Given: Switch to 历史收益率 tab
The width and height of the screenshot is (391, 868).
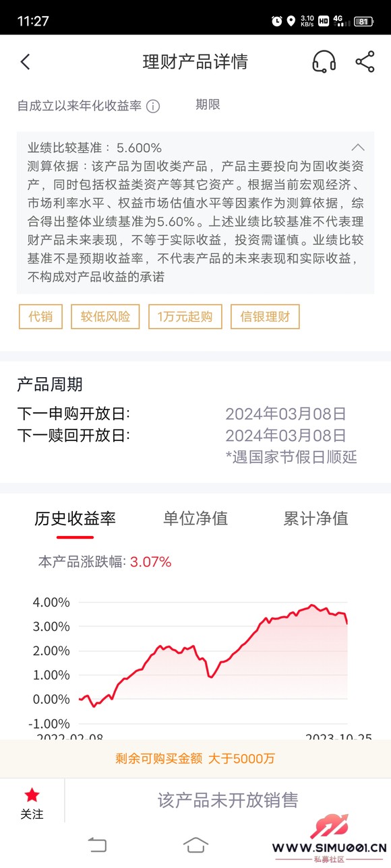Looking at the screenshot, I should 75,518.
